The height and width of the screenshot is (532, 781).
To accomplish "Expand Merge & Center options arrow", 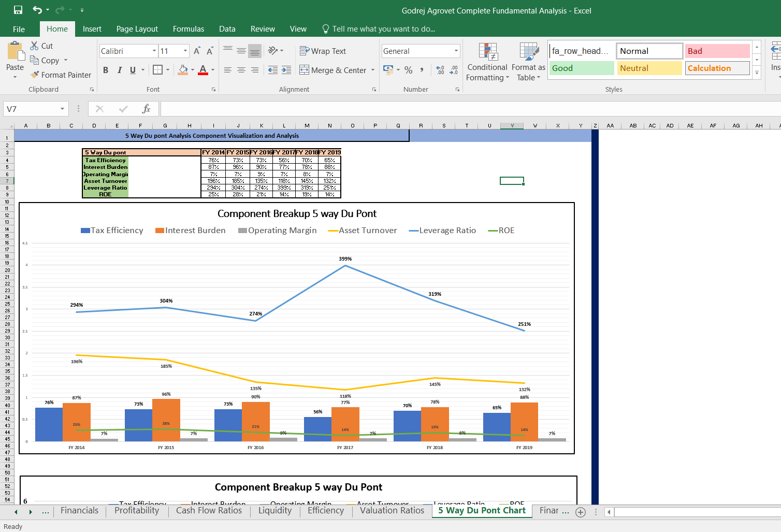I will tap(373, 70).
